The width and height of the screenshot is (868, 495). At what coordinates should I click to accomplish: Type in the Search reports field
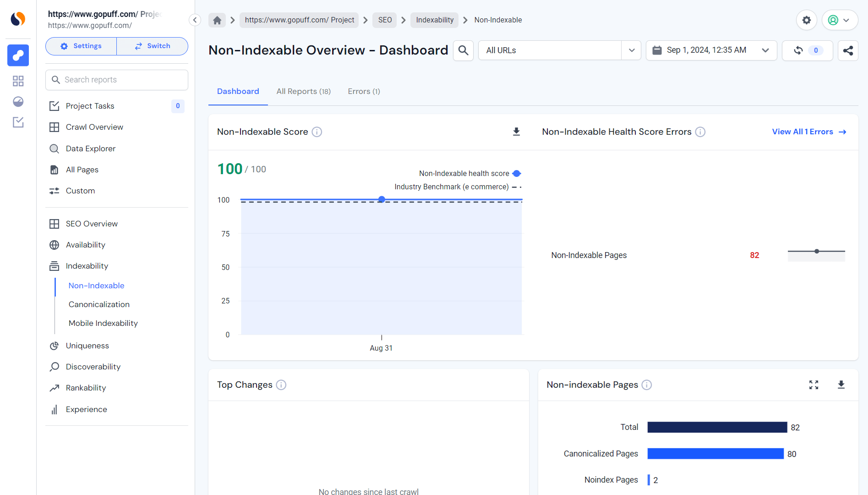tap(116, 80)
